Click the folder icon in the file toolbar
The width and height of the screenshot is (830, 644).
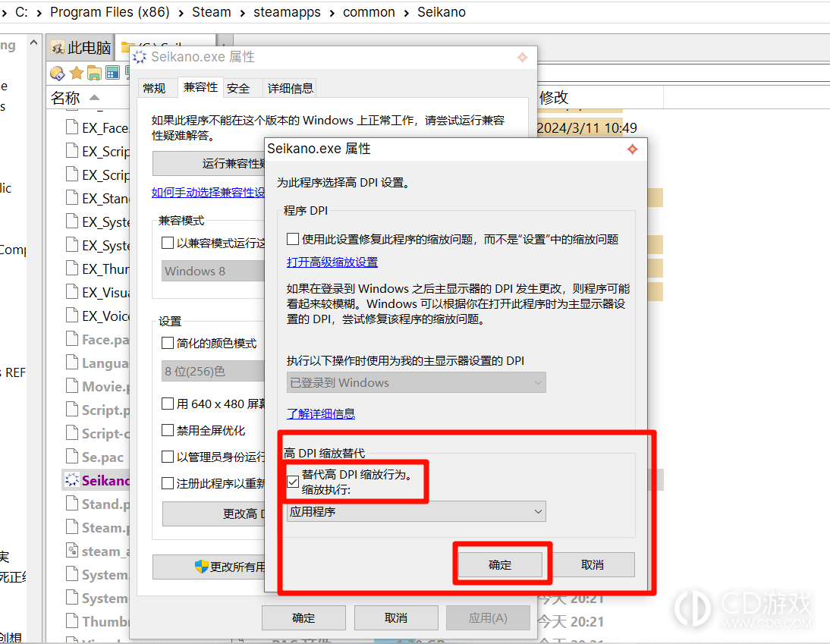[x=94, y=73]
